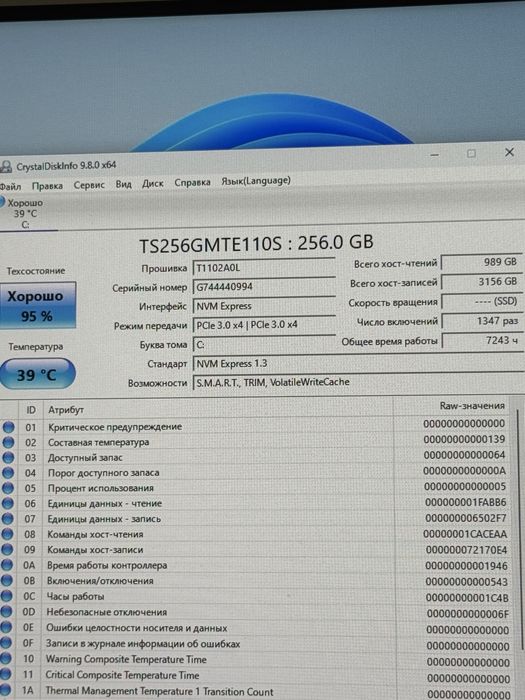Open the Справка menu
Viewport: 525px width, 700px height.
192,182
